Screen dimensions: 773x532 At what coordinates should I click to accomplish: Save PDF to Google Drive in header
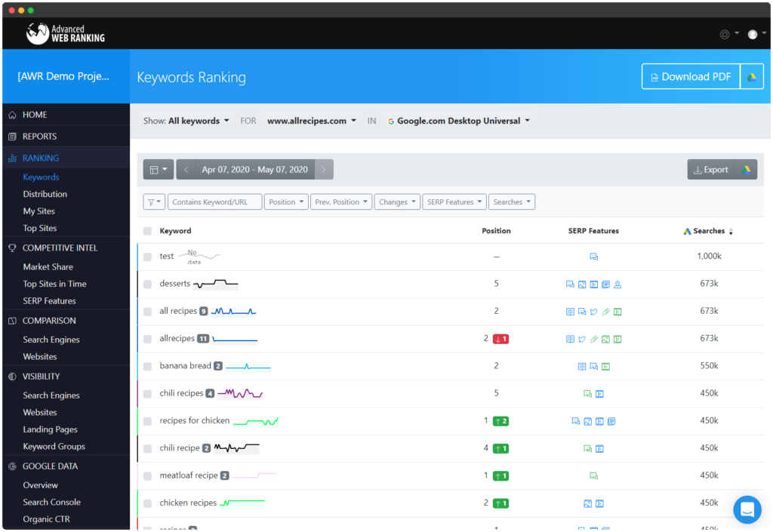pyautogui.click(x=751, y=77)
